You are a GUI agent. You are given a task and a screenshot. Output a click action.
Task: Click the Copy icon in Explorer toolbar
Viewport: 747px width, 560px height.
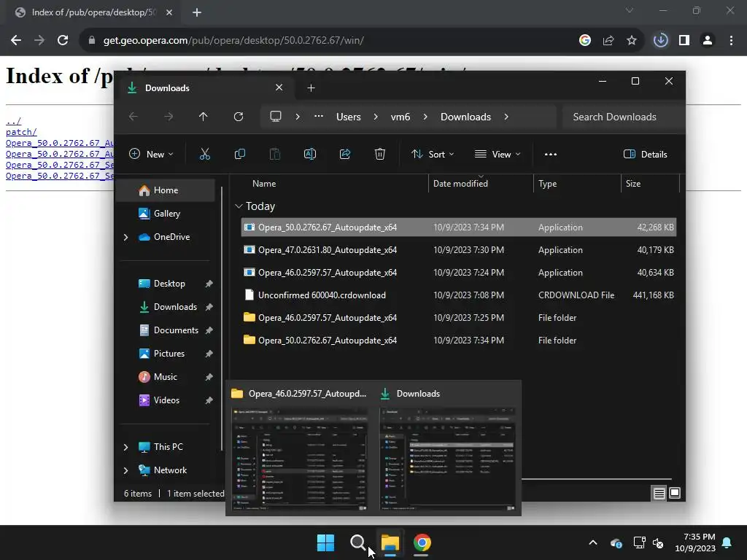239,154
